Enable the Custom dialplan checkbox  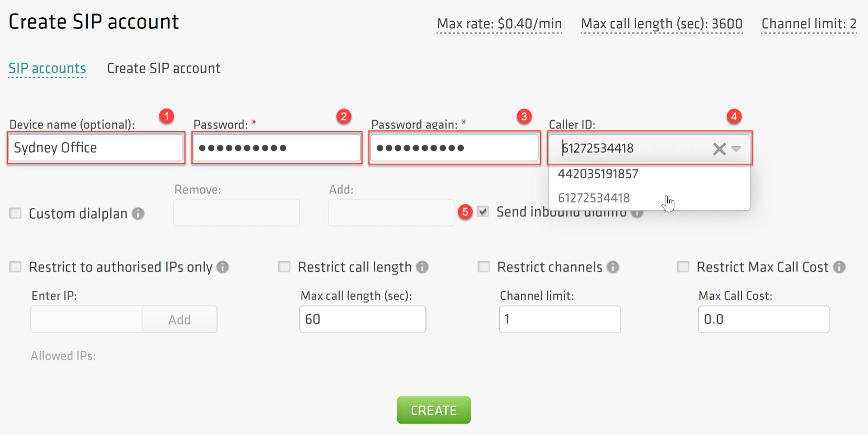tap(15, 213)
